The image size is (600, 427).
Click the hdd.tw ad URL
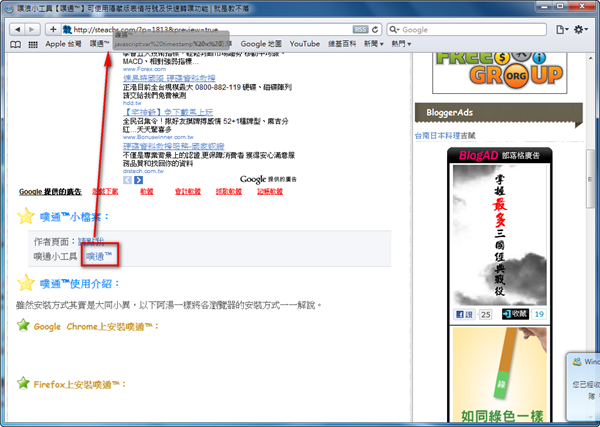point(132,103)
